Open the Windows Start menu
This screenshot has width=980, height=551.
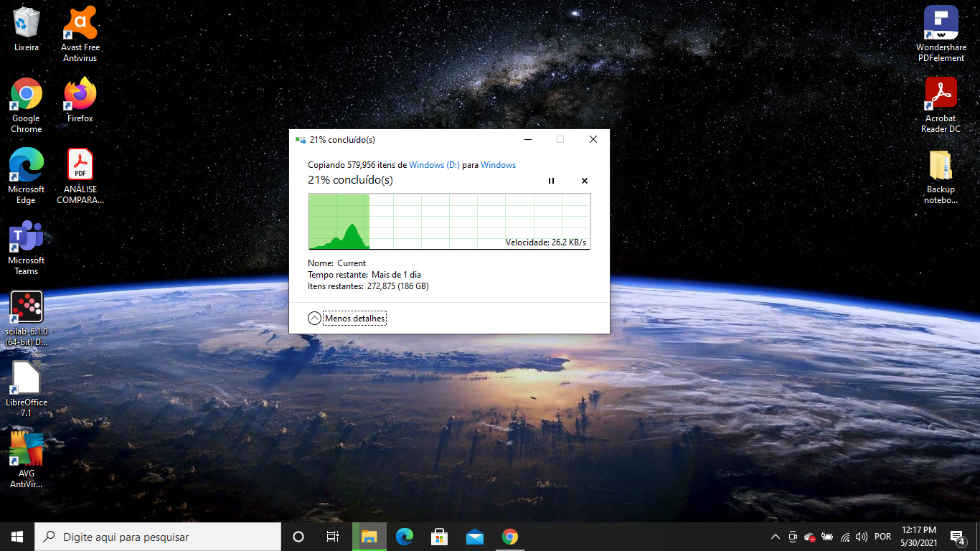(x=17, y=537)
